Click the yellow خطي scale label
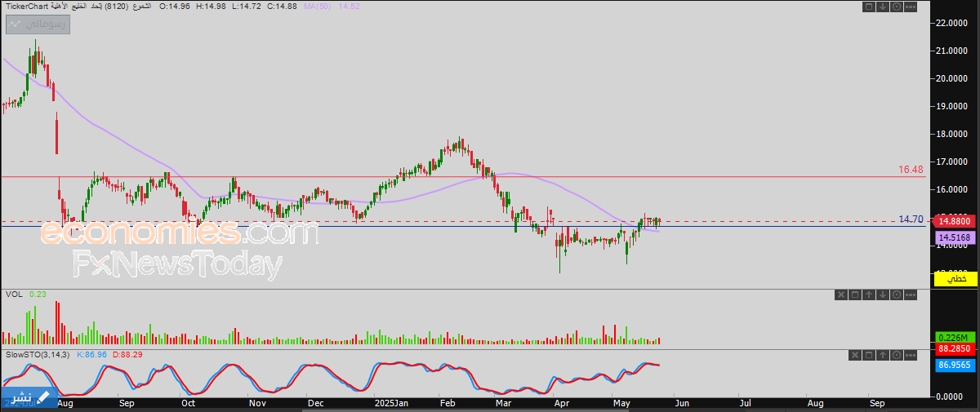The width and height of the screenshot is (980, 412). tap(955, 279)
